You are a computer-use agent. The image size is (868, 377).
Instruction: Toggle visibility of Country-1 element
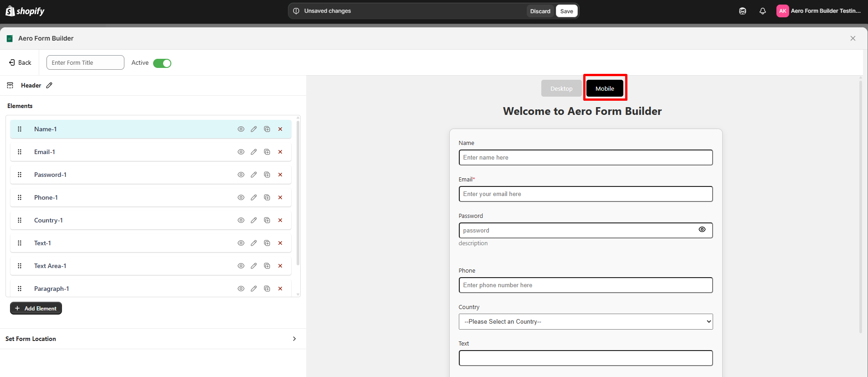(x=241, y=220)
